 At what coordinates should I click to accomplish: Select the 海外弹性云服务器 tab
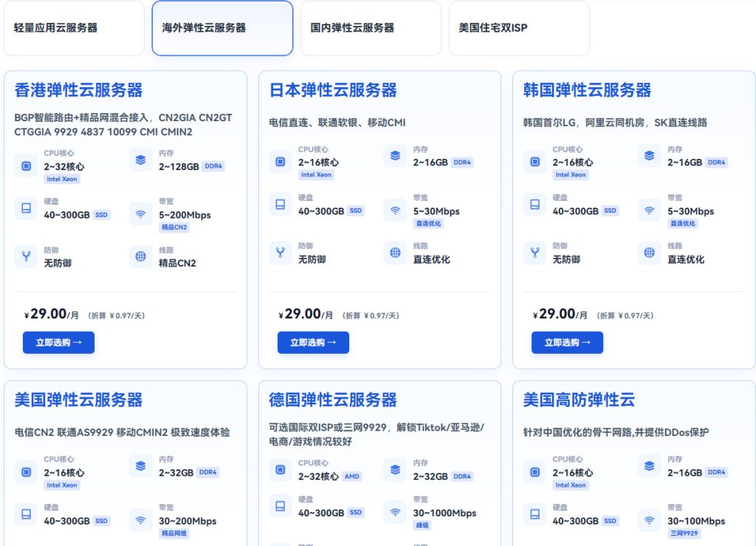point(222,28)
